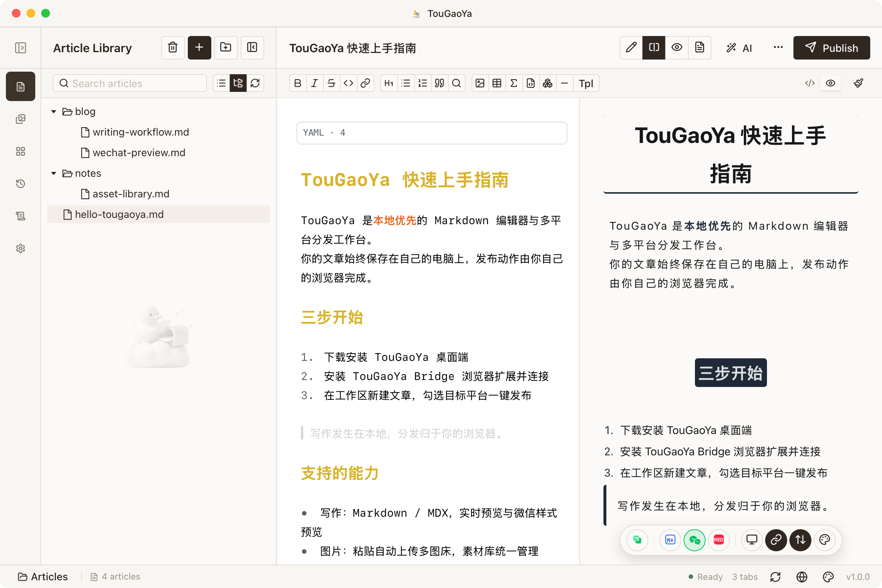Insert a hyperlink from the formatting toolbar

(x=365, y=83)
